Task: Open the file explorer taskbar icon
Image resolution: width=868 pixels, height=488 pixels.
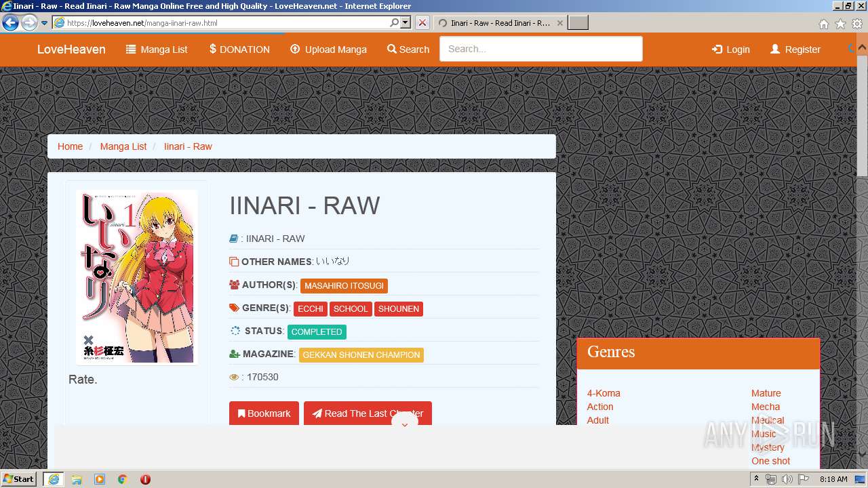Action: (x=77, y=479)
